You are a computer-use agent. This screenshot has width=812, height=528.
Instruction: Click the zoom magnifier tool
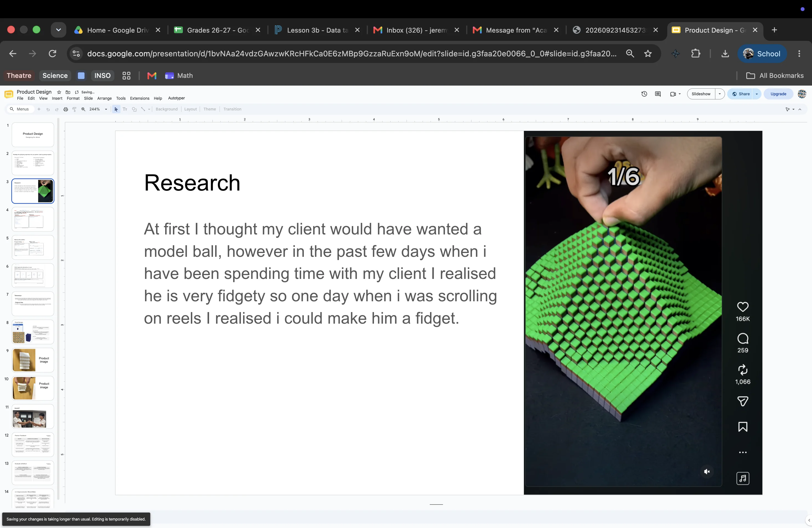coord(83,109)
